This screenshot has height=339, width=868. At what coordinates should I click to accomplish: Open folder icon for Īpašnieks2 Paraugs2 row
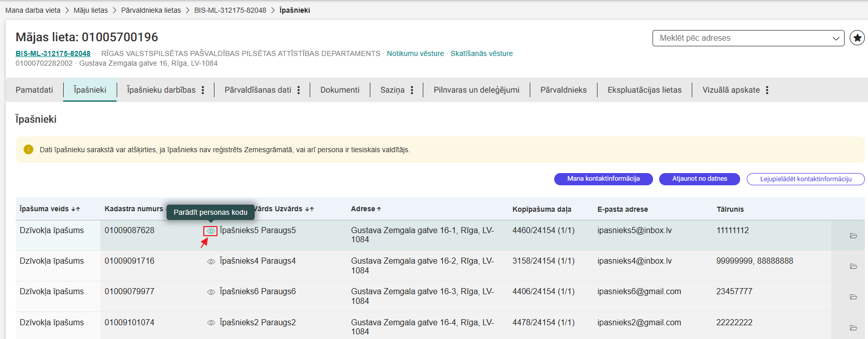pos(853,328)
